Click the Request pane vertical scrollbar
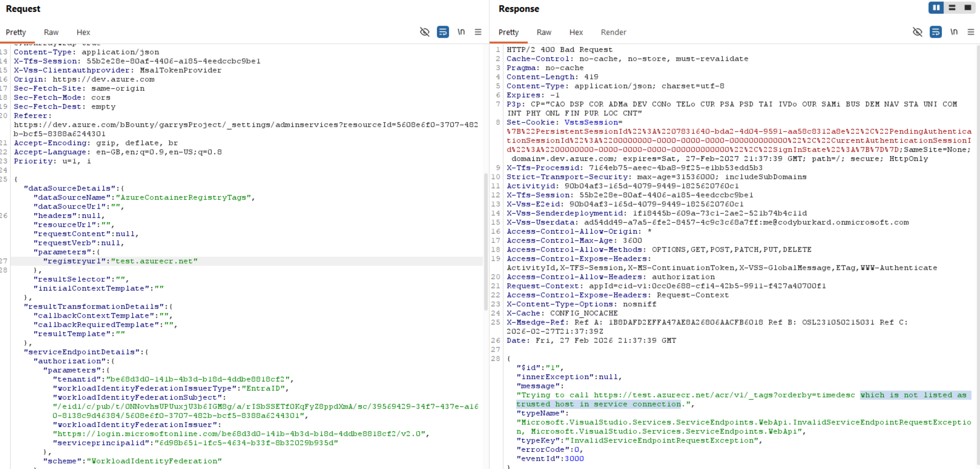The height and width of the screenshot is (469, 980). [486, 242]
